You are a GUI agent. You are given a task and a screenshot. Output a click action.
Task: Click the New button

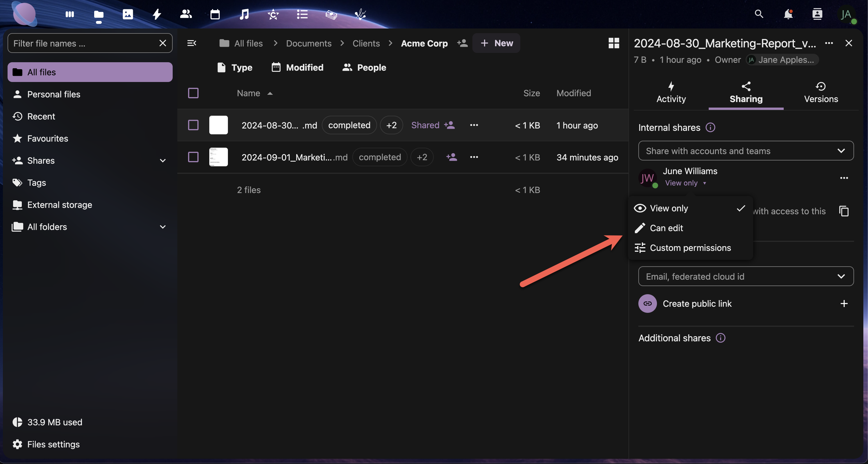click(x=496, y=43)
